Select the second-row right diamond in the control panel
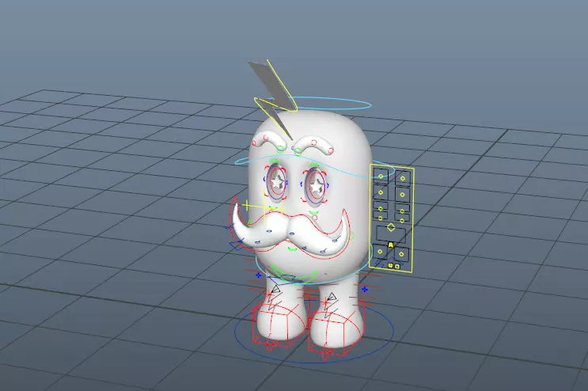The height and width of the screenshot is (391, 588). [402, 195]
